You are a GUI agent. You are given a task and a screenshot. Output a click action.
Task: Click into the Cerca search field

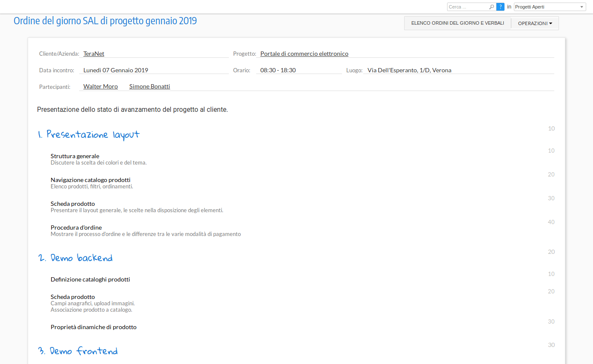[x=468, y=7]
